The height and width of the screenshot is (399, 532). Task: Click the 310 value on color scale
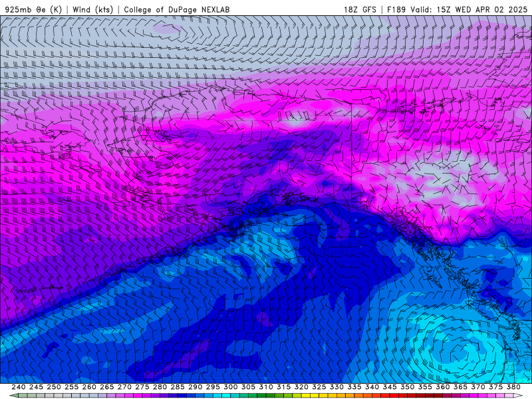(265, 387)
